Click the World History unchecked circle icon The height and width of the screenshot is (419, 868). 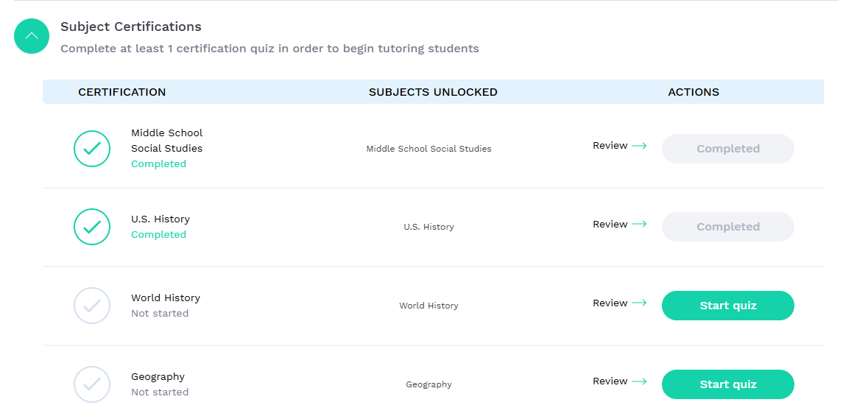92,306
